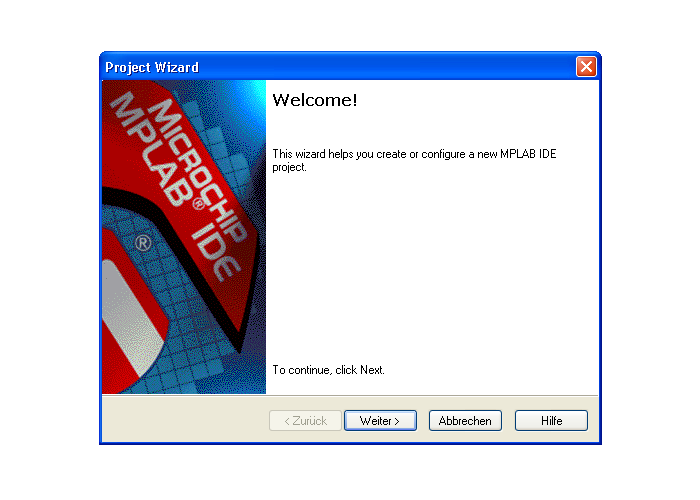Cancel the wizard with Abbrechen
Viewport: 700px width, 500px height.
[x=465, y=421]
